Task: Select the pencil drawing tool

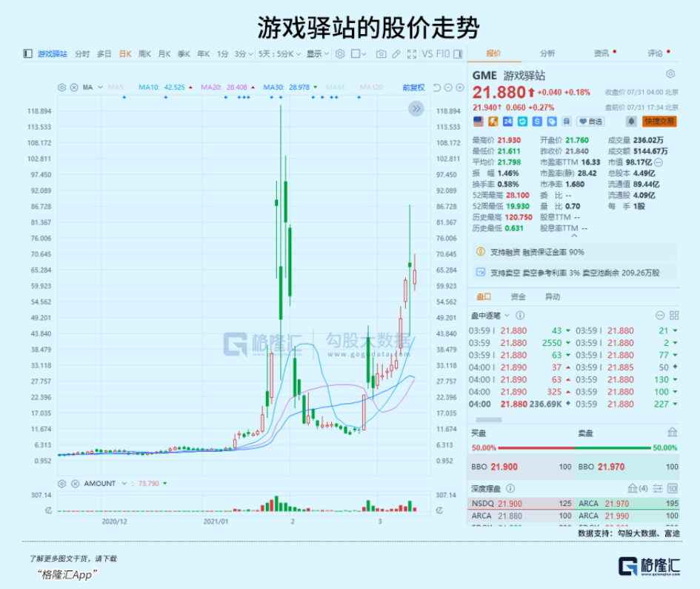Action: click(396, 54)
